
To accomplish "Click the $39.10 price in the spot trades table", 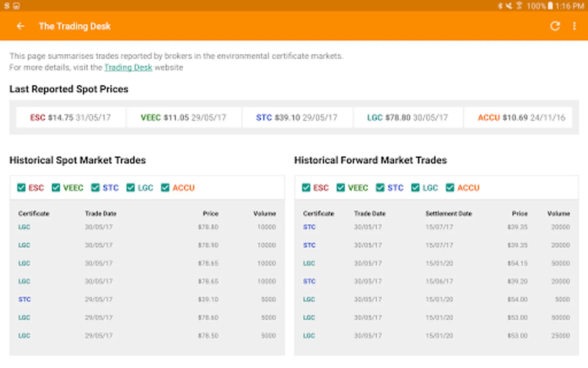I will (208, 299).
